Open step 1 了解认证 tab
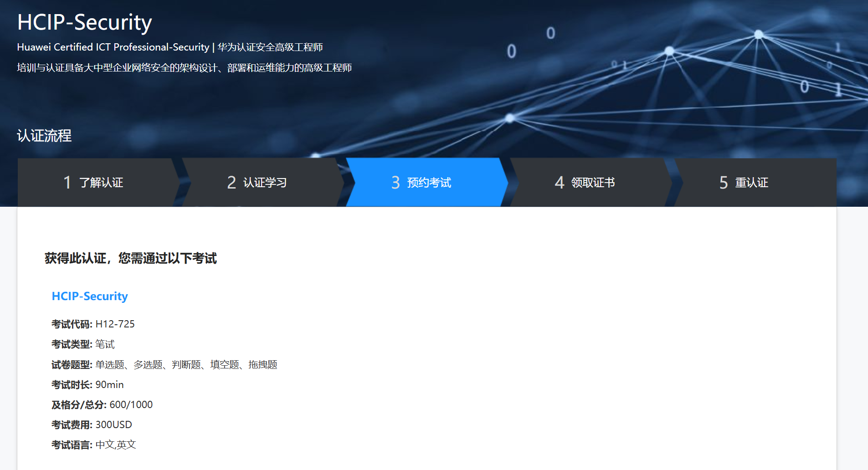The image size is (868, 470). click(x=98, y=182)
